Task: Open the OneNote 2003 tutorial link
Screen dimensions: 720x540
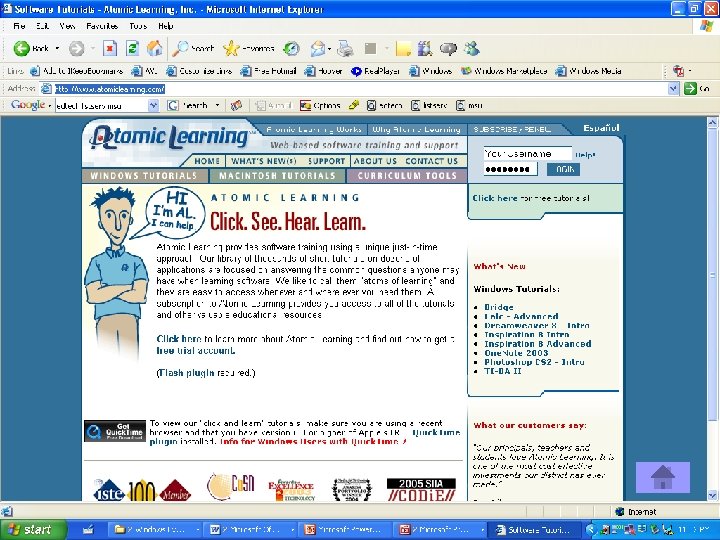Action: (516, 353)
